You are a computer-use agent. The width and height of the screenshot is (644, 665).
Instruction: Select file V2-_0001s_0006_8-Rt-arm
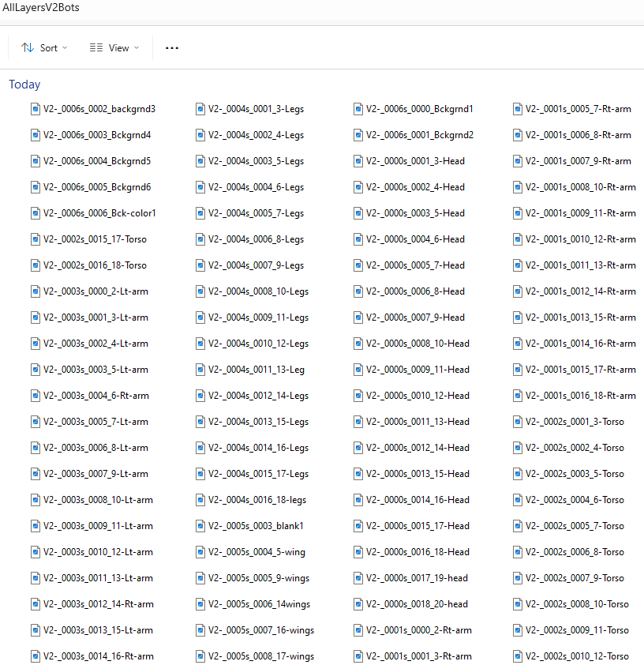[572, 135]
